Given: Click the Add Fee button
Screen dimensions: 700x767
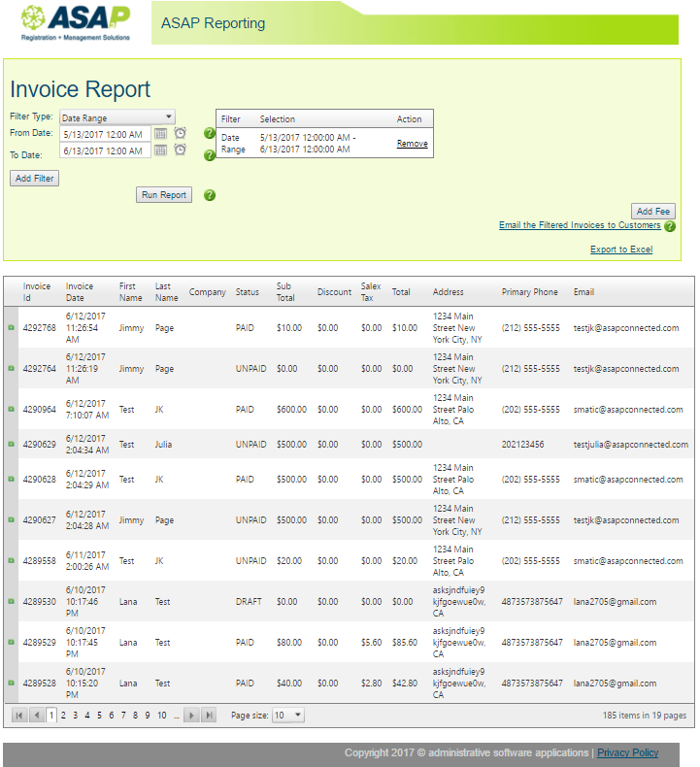Looking at the screenshot, I should click(x=652, y=212).
